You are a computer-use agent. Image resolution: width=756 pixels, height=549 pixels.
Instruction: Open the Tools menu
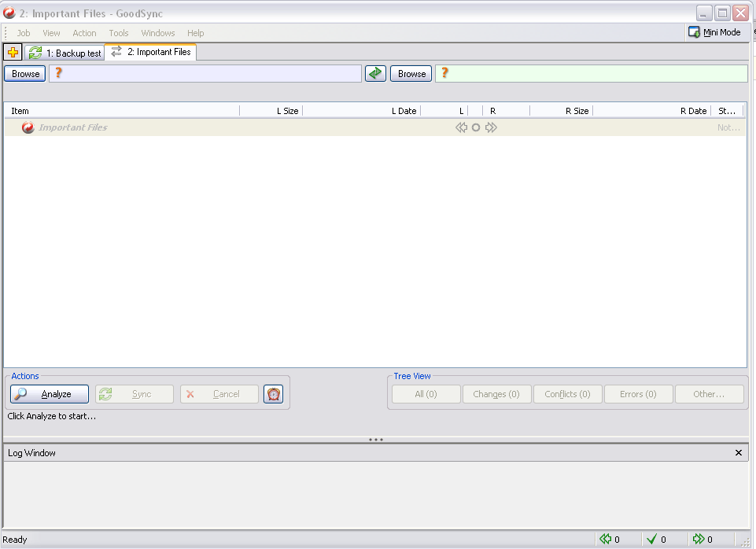pos(118,32)
